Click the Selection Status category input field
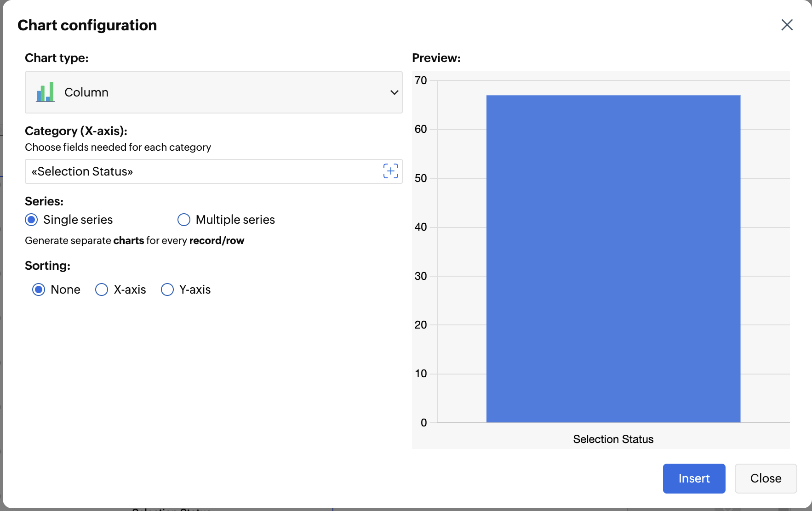 [x=202, y=171]
